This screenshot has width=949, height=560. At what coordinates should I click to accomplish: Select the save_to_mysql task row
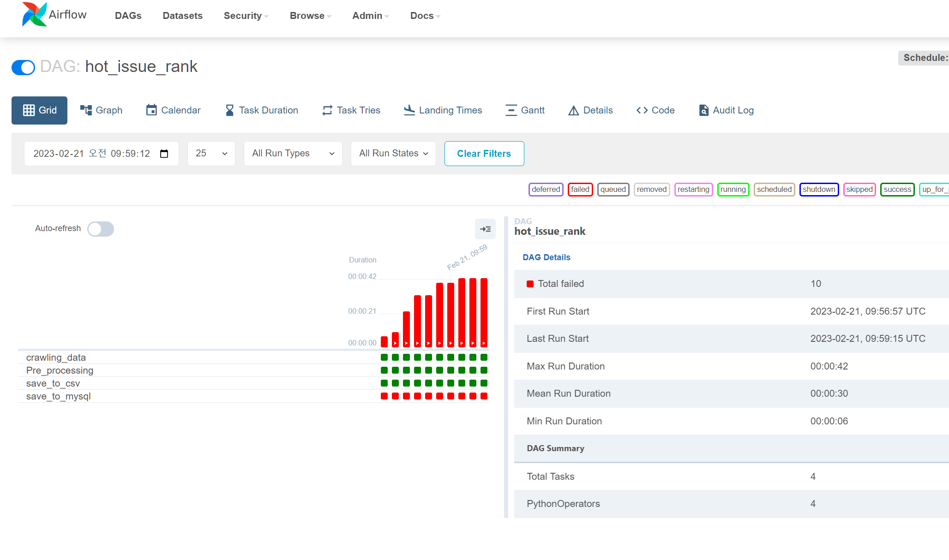pos(59,396)
